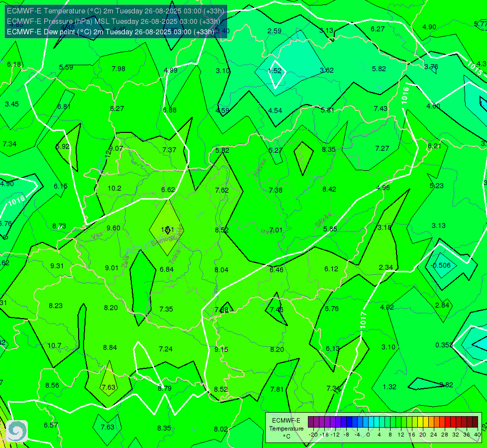Click the 6.27 dew point value
Viewport: 487px width, 448px height.
[x=378, y=29]
